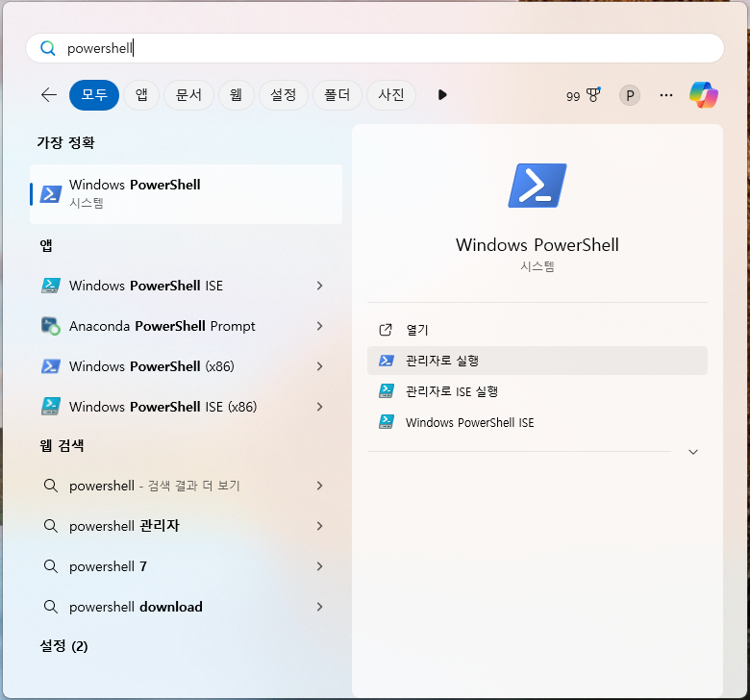Select the 문서 filter tab
The image size is (750, 700).
[188, 95]
